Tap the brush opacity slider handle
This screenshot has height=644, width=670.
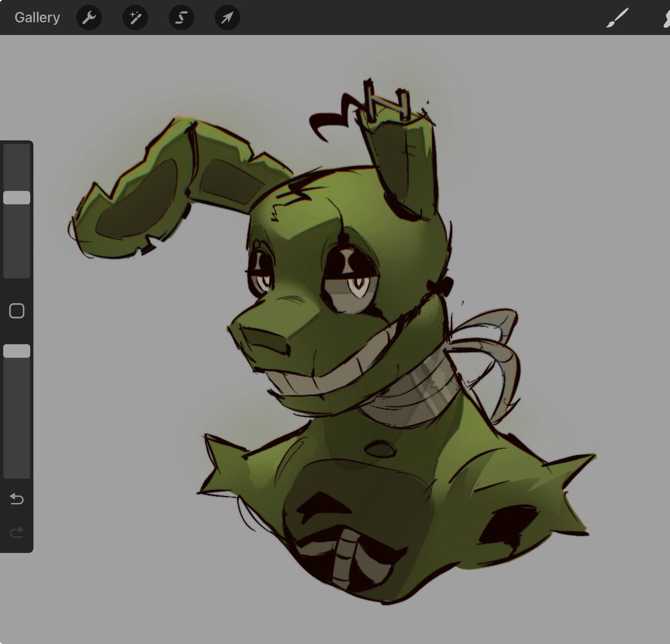click(x=17, y=351)
